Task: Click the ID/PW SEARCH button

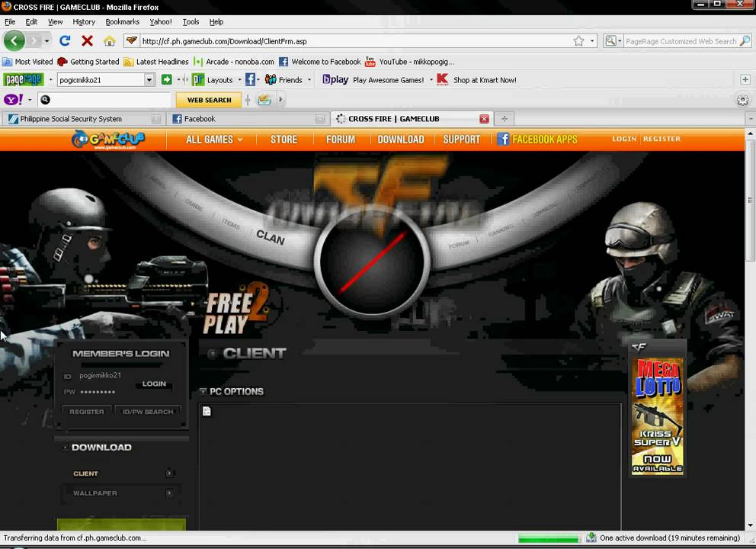Action: coord(148,412)
